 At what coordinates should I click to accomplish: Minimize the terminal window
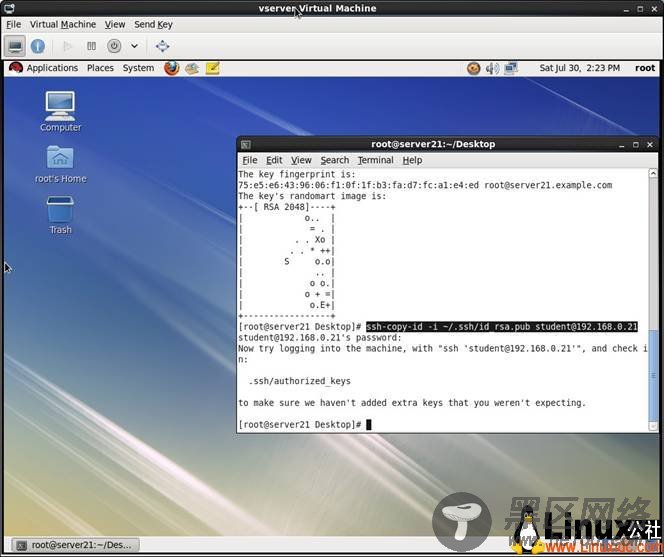(622, 145)
